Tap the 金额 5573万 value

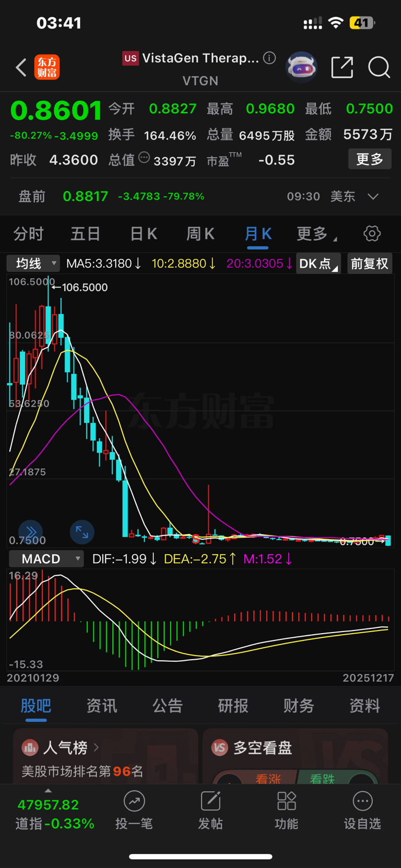pos(368,135)
